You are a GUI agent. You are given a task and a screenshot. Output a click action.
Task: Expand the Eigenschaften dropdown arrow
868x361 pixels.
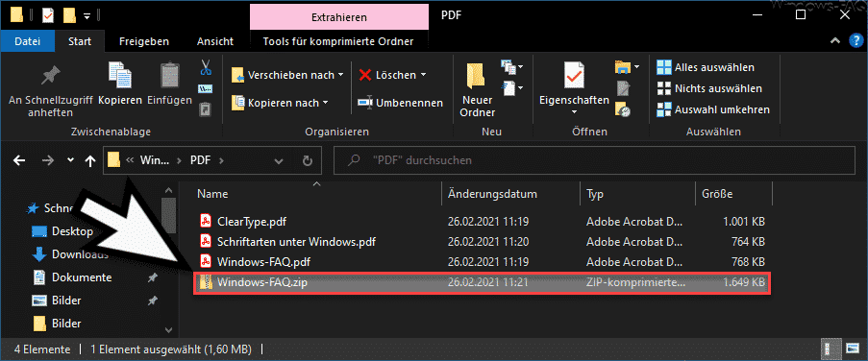574,111
